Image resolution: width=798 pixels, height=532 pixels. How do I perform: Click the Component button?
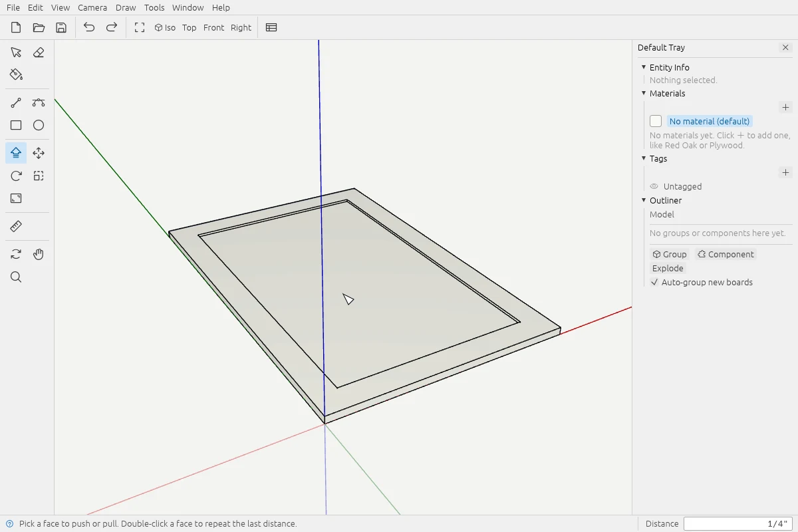click(726, 254)
